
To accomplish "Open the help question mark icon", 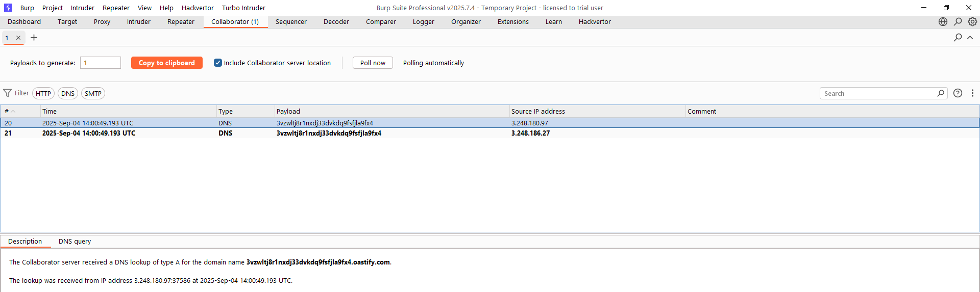I will [x=958, y=93].
